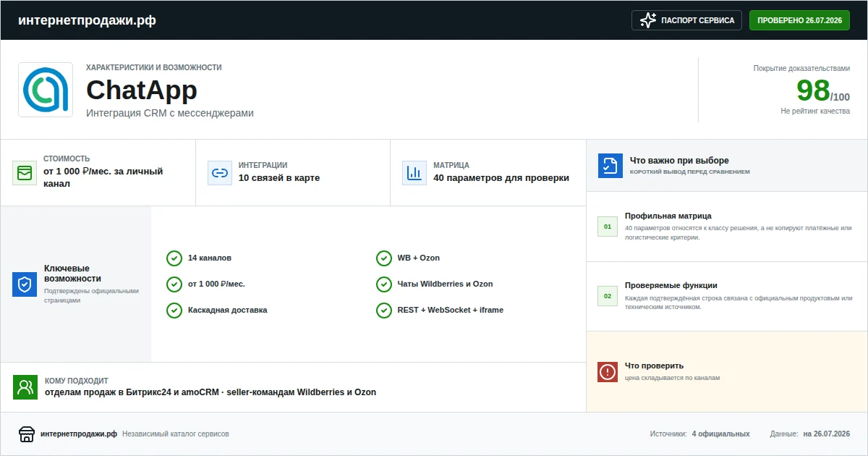Click the checkmark icon next to от 1 000 ₽/мес.

174,284
